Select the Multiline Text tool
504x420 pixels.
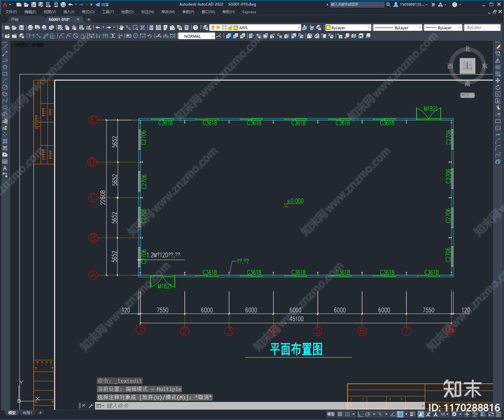[5, 168]
